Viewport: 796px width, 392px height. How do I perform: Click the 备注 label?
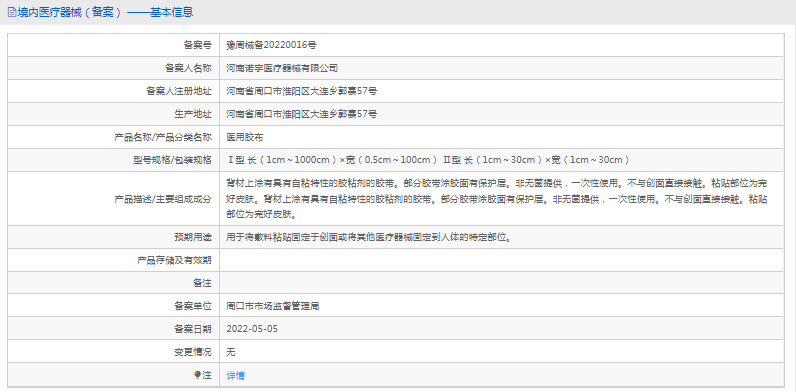pos(203,283)
